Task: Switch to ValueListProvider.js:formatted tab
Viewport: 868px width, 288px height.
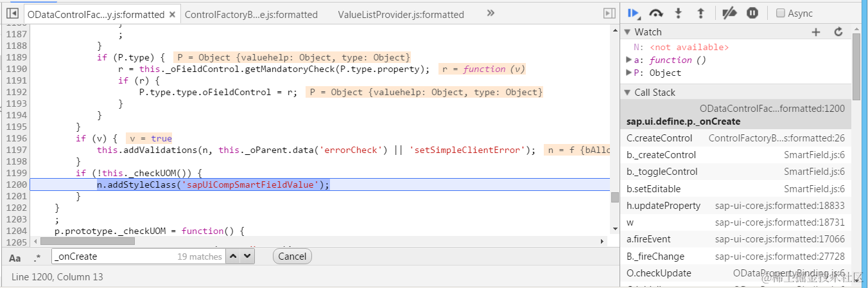Action: tap(401, 14)
